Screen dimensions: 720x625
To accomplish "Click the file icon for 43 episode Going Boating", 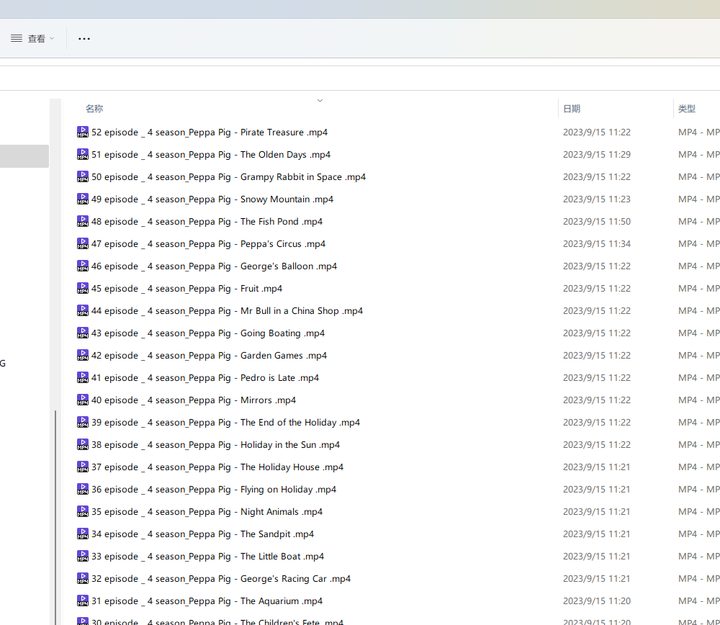I will pyautogui.click(x=83, y=333).
